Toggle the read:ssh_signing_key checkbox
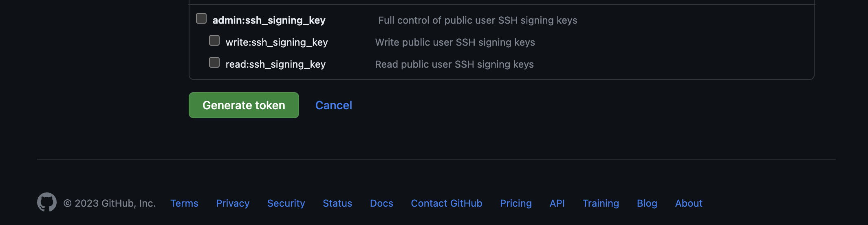 click(x=214, y=63)
